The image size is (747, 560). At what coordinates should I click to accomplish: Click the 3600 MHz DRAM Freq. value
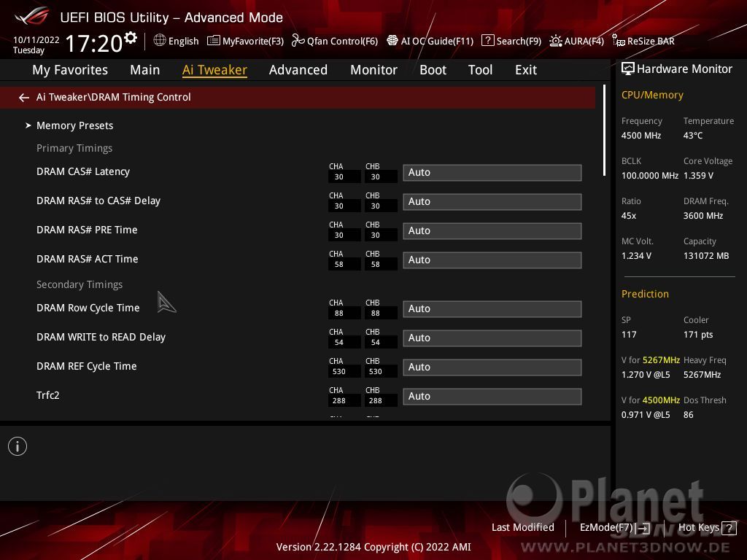click(703, 216)
